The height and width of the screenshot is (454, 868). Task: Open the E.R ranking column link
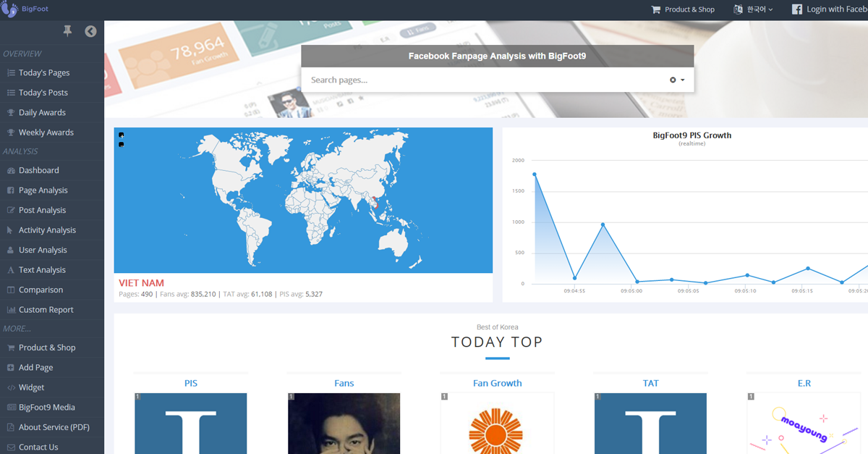[x=804, y=383]
